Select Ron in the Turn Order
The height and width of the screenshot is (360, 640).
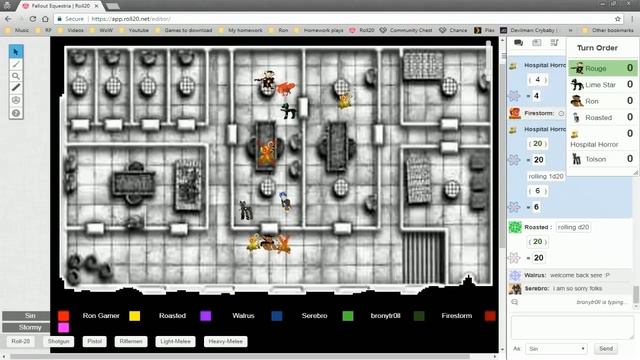coord(602,101)
